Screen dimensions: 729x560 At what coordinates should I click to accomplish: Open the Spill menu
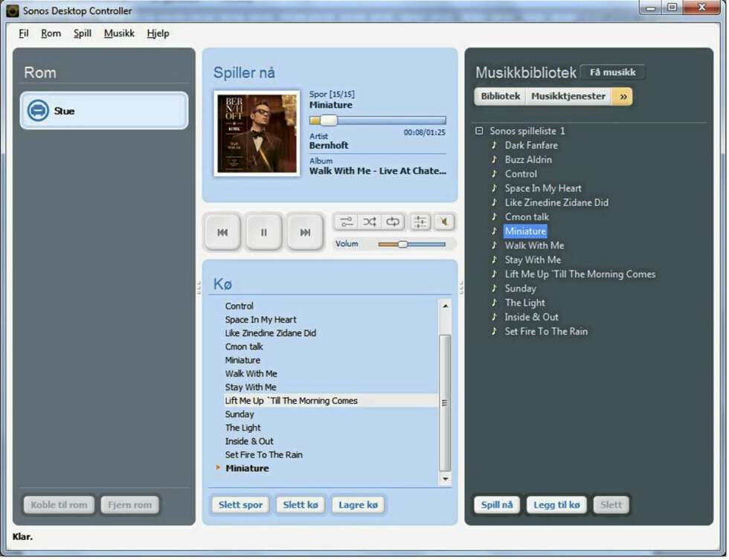point(83,33)
